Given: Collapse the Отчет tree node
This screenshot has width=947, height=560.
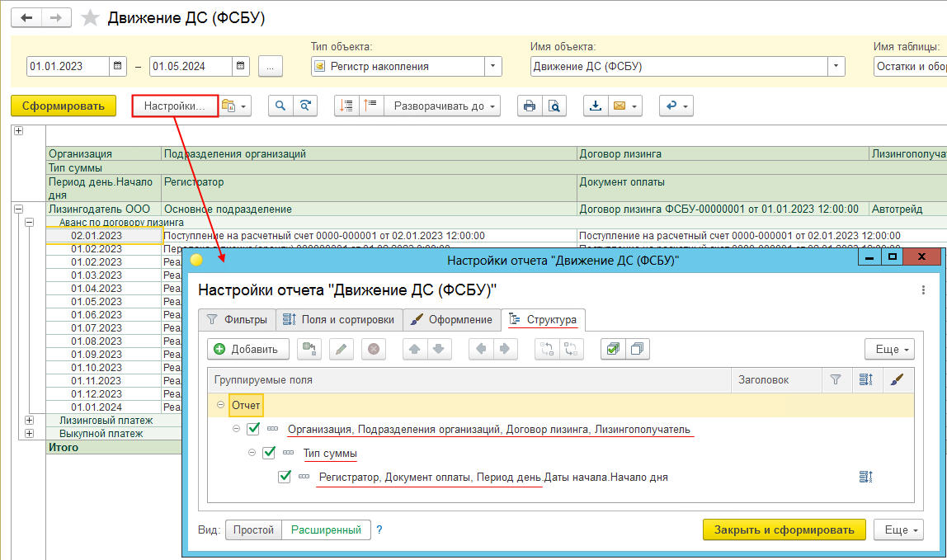Looking at the screenshot, I should point(220,405).
